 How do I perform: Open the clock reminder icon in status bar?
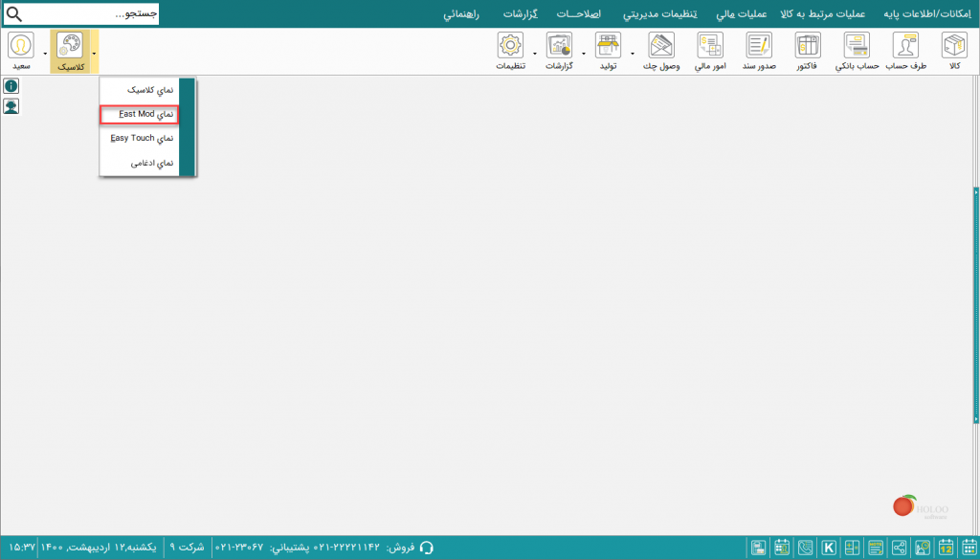923,547
